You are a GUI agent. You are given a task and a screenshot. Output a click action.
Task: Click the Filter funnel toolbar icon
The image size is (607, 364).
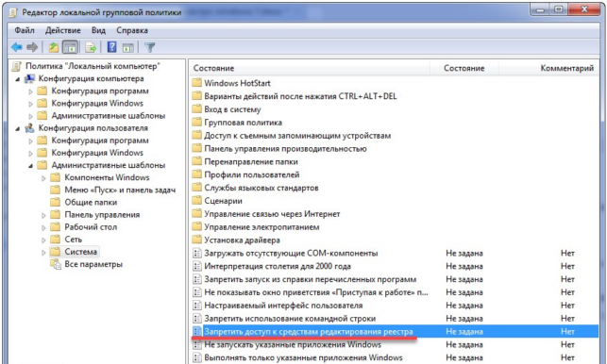click(149, 47)
